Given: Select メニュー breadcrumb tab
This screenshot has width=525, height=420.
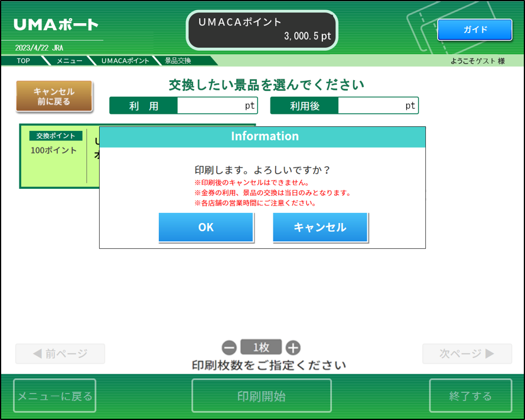Looking at the screenshot, I should 70,61.
